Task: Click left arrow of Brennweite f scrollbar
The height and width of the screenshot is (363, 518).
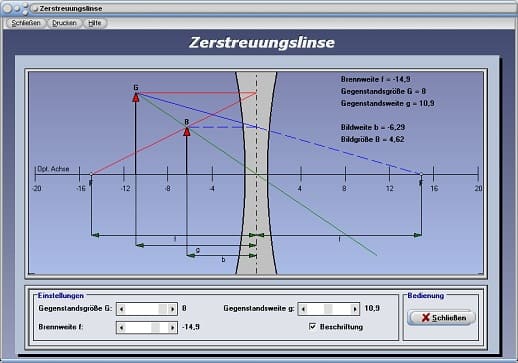Action: point(122,328)
